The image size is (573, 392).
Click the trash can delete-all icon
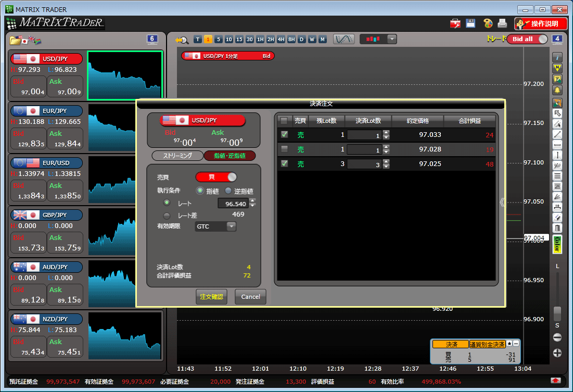click(557, 228)
